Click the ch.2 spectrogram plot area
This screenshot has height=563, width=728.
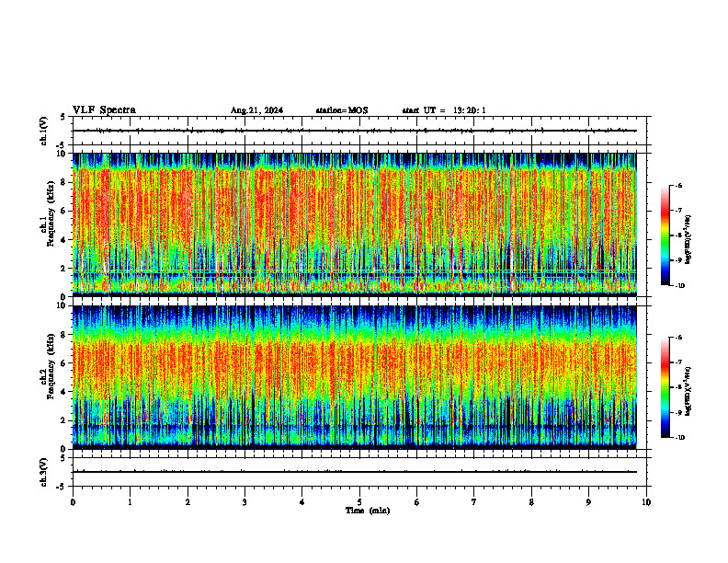(355, 377)
